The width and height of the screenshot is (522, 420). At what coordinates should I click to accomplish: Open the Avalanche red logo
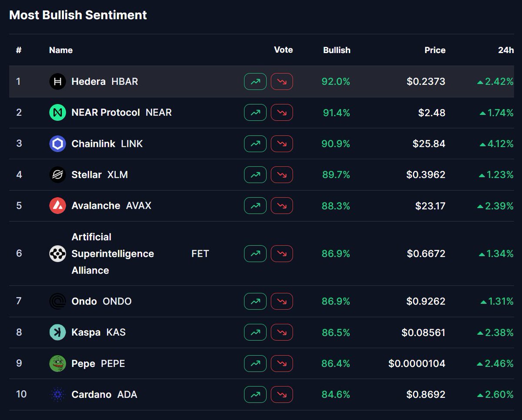pyautogui.click(x=58, y=206)
